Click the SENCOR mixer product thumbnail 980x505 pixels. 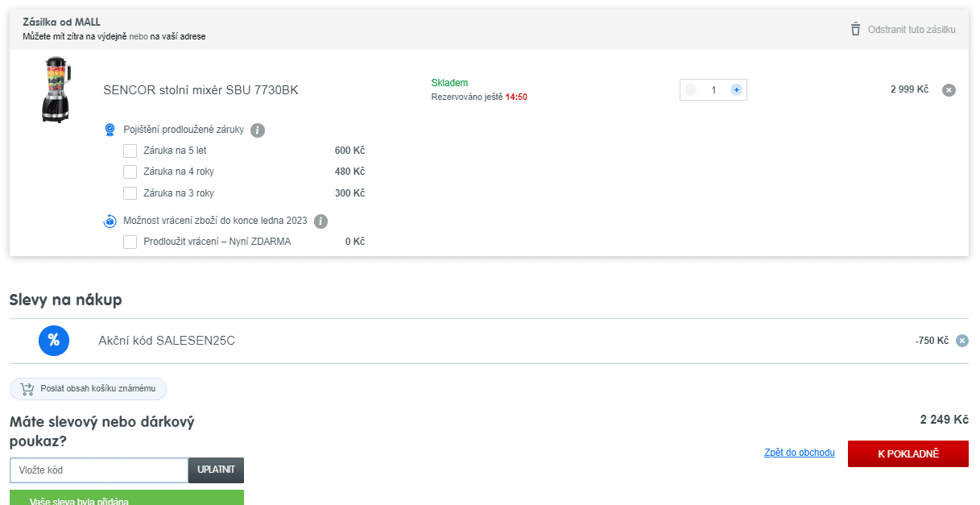point(56,89)
